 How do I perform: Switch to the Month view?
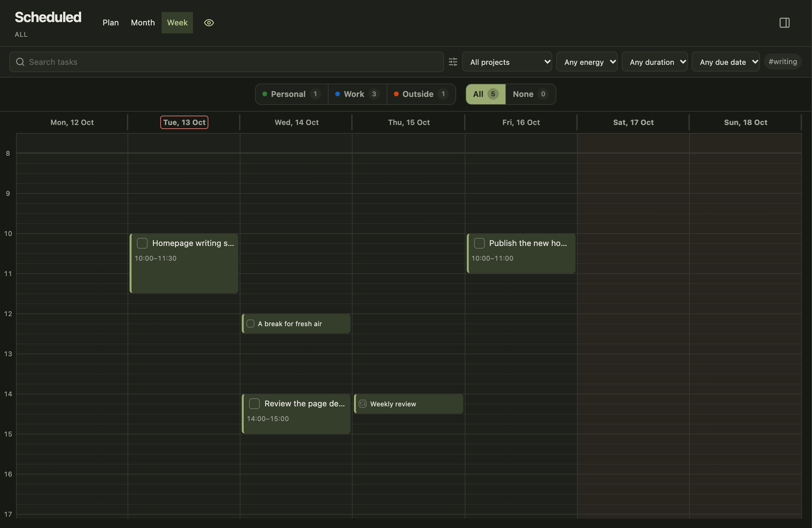click(x=143, y=22)
